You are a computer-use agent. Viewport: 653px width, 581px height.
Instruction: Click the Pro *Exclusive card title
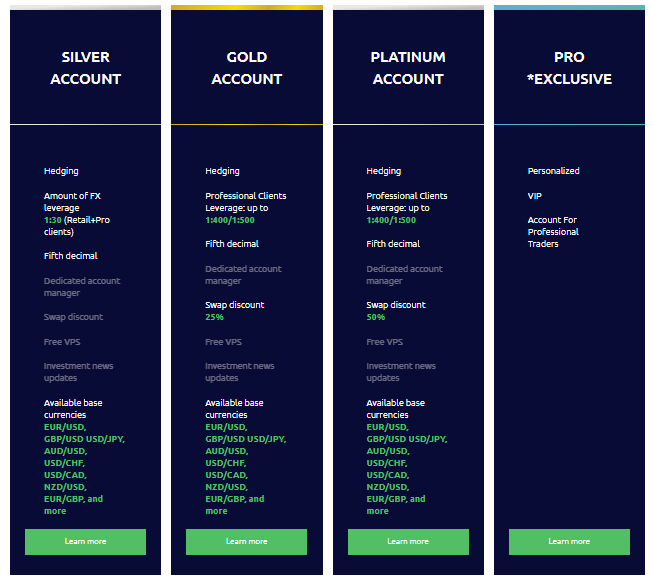569,68
